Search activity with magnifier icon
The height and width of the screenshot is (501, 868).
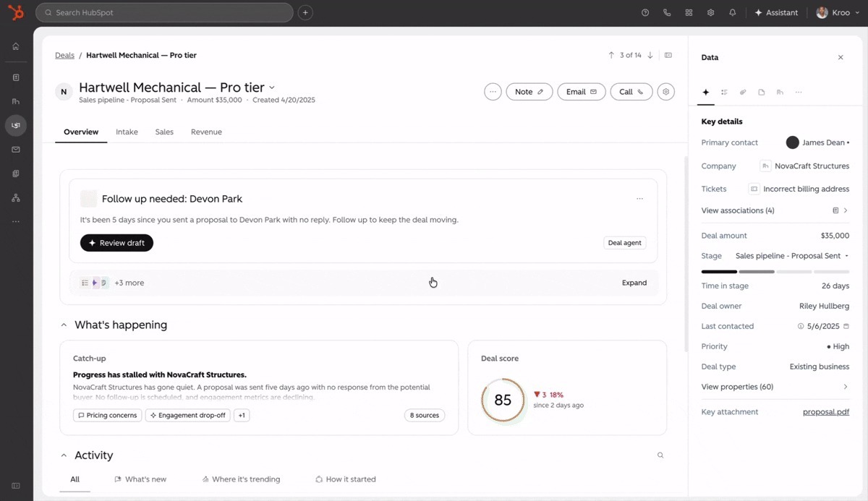pos(660,455)
